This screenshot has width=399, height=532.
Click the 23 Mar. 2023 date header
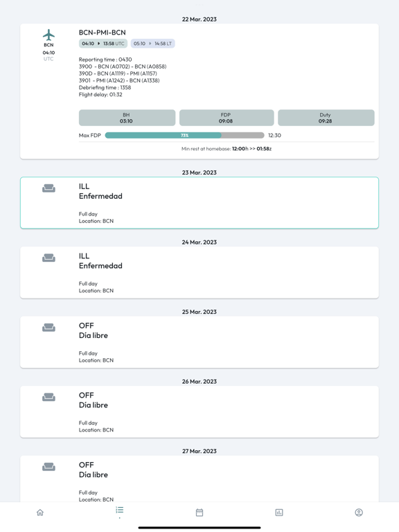[199, 172]
